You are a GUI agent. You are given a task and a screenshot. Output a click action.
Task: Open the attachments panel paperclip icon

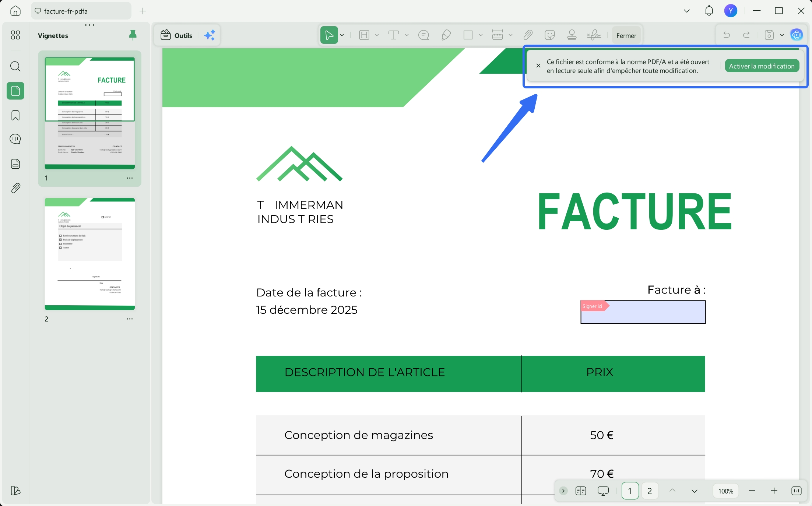(15, 188)
